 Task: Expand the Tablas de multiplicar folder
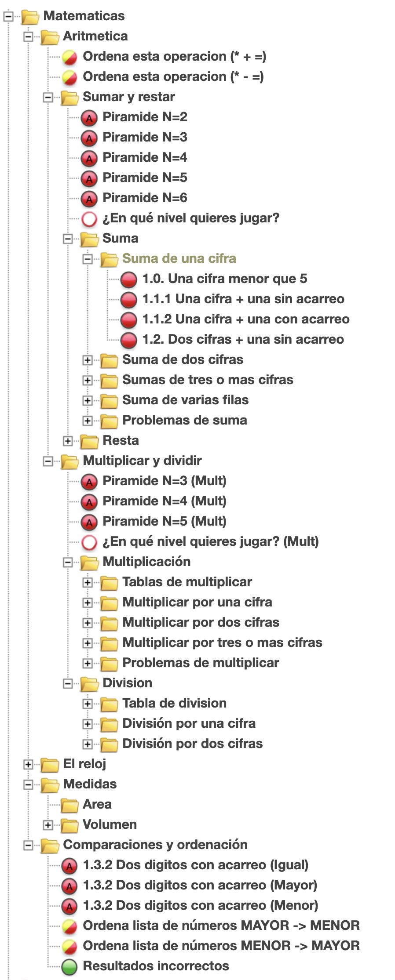click(88, 582)
